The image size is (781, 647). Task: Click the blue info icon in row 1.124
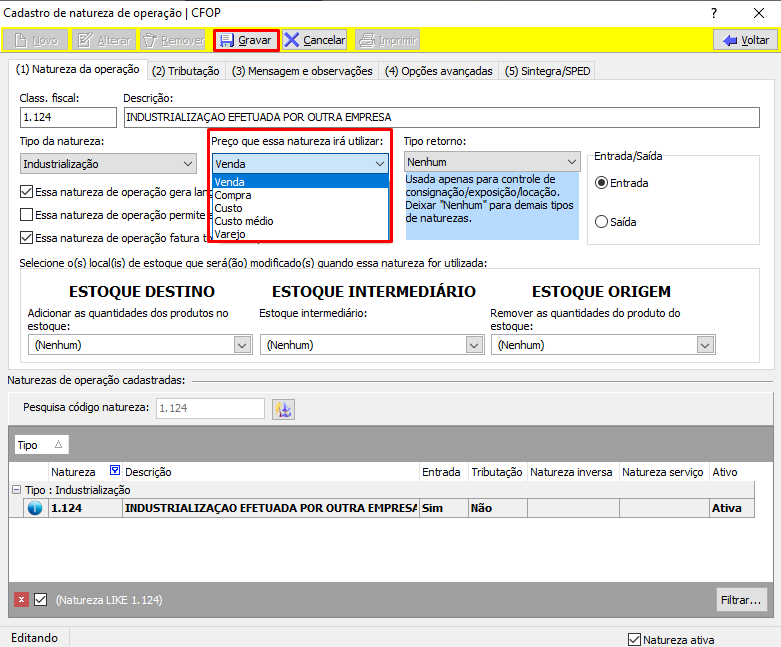35,508
